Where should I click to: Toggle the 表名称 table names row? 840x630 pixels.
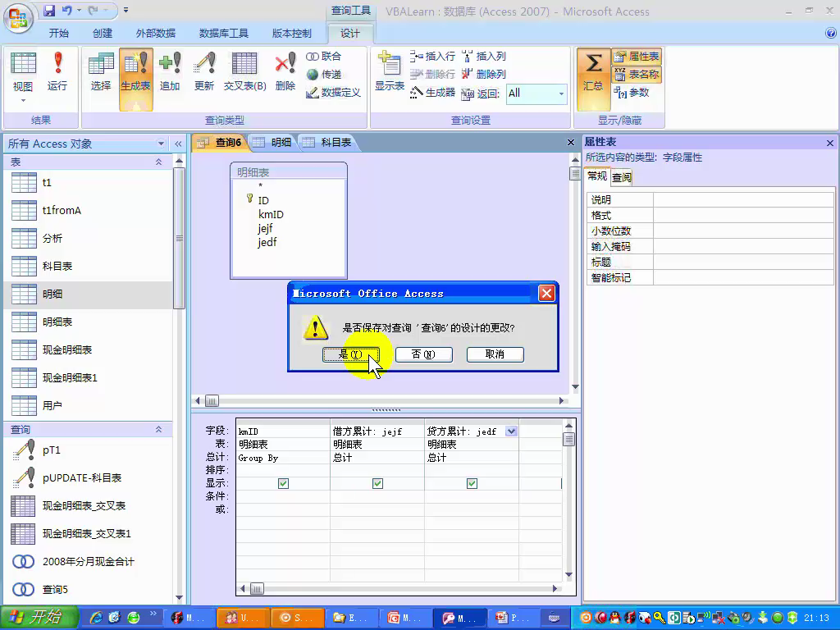(637, 75)
